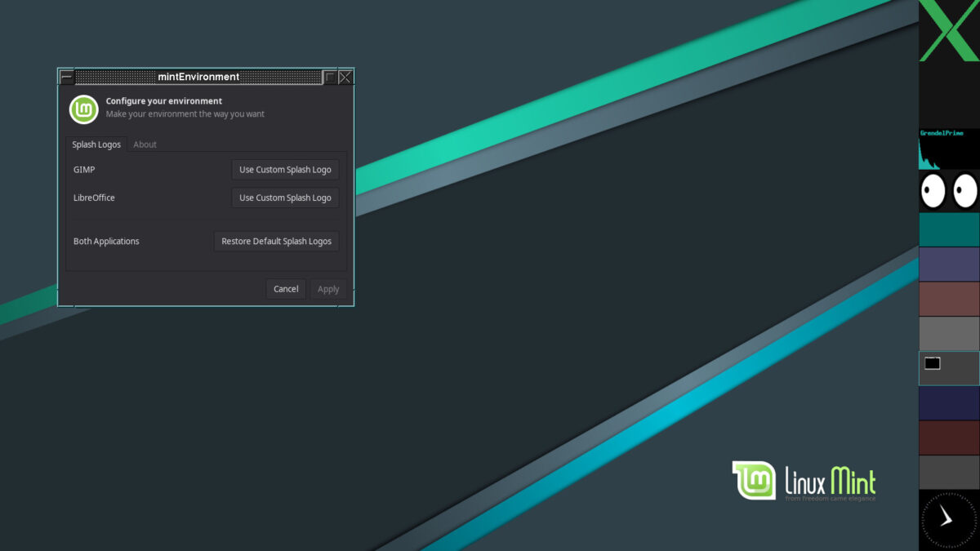This screenshot has height=551, width=980.
Task: Click Use Custom Splash Logo for GIMP
Action: click(284, 169)
